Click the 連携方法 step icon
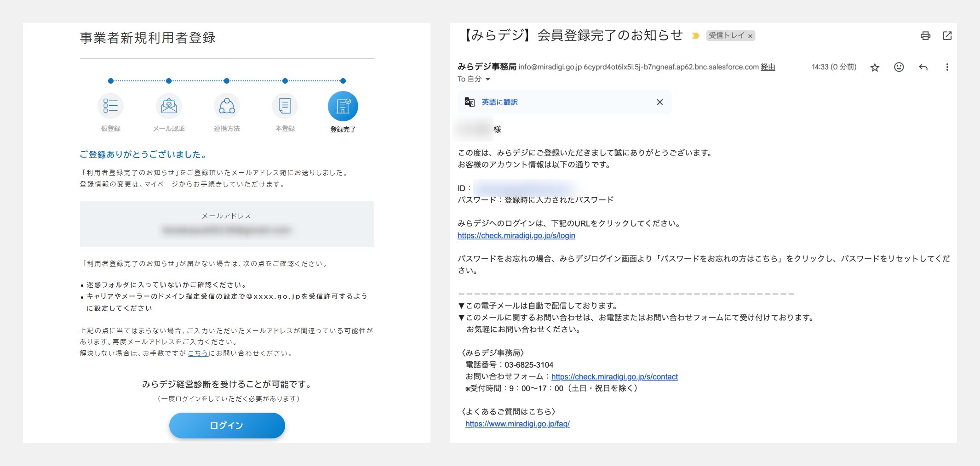Image resolution: width=980 pixels, height=466 pixels. pos(227,106)
